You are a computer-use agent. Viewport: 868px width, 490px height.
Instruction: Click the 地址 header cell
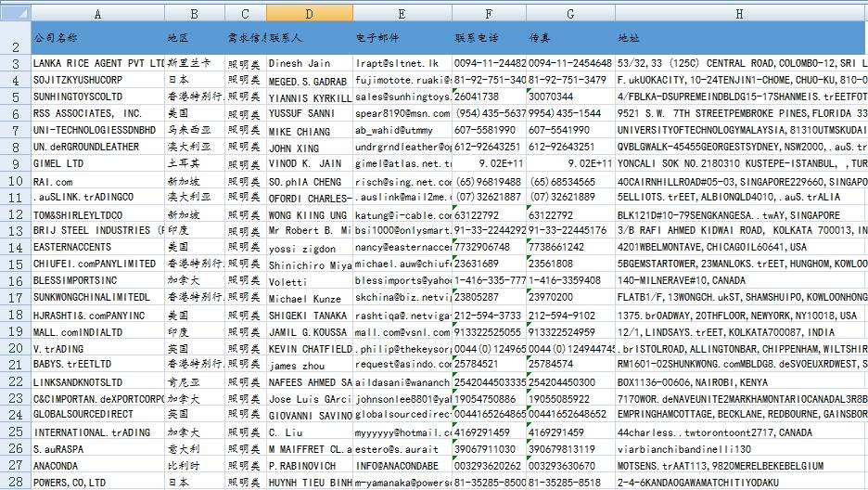click(740, 39)
